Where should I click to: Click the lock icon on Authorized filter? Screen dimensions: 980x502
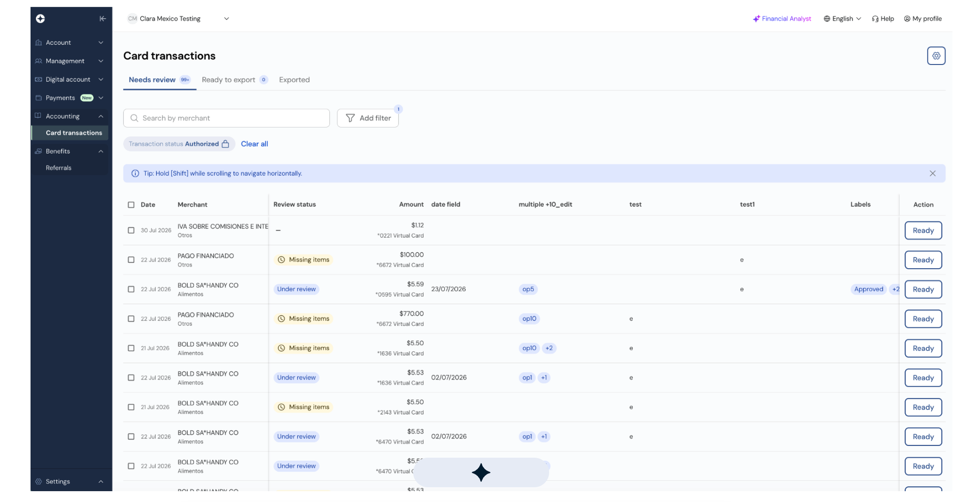[226, 144]
